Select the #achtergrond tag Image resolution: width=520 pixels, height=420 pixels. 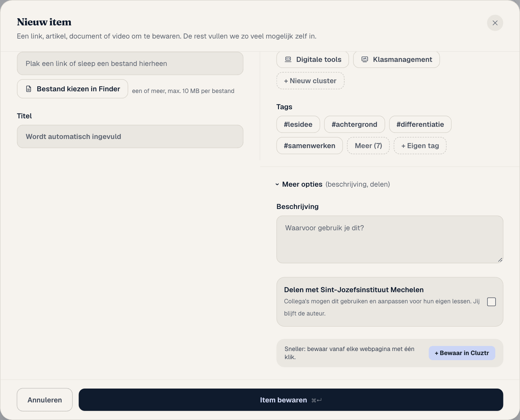coord(354,124)
